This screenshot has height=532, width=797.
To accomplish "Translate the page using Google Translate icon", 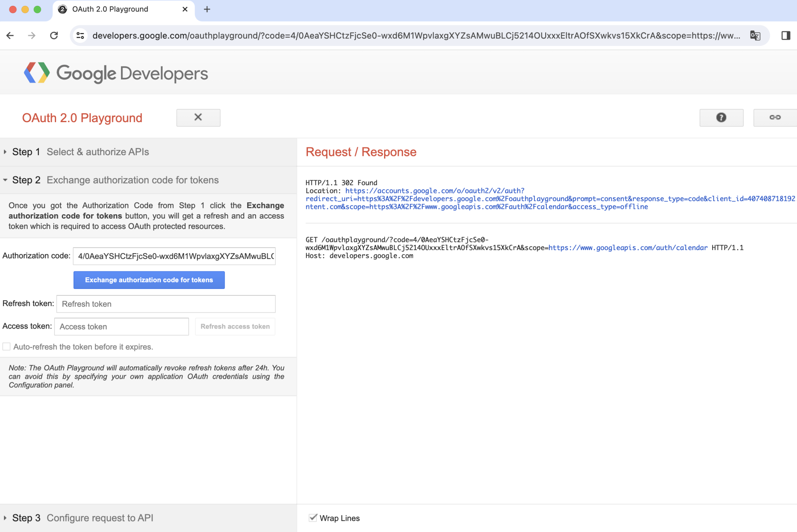I will [755, 35].
